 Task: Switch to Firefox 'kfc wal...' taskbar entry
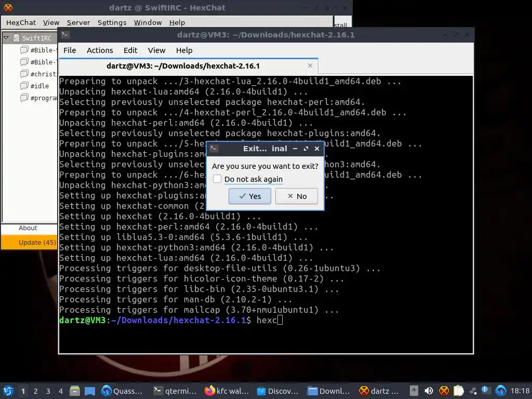pyautogui.click(x=227, y=391)
